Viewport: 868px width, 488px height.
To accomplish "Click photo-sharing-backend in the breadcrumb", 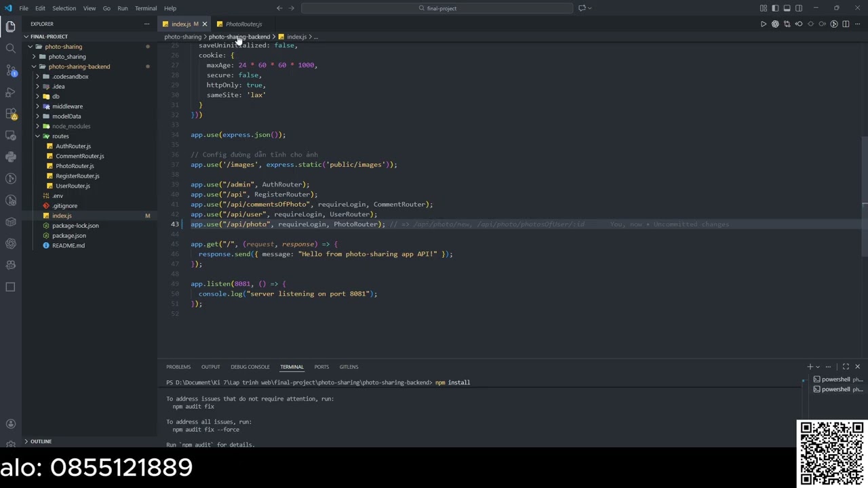I will (x=239, y=37).
